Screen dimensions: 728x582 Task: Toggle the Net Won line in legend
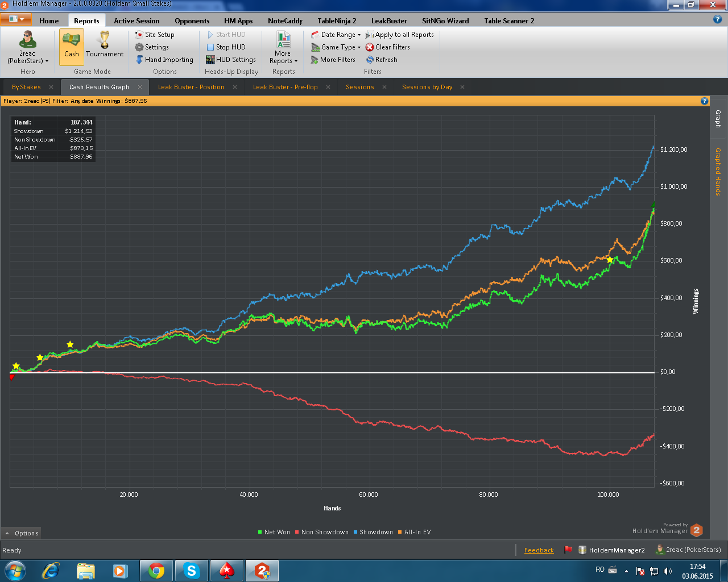coord(274,532)
